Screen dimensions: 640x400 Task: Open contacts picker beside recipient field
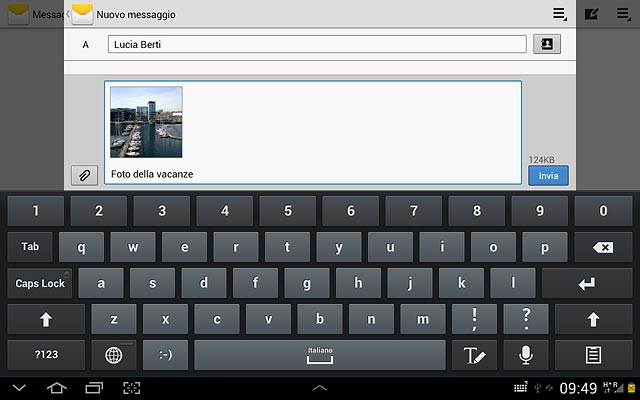(x=547, y=44)
